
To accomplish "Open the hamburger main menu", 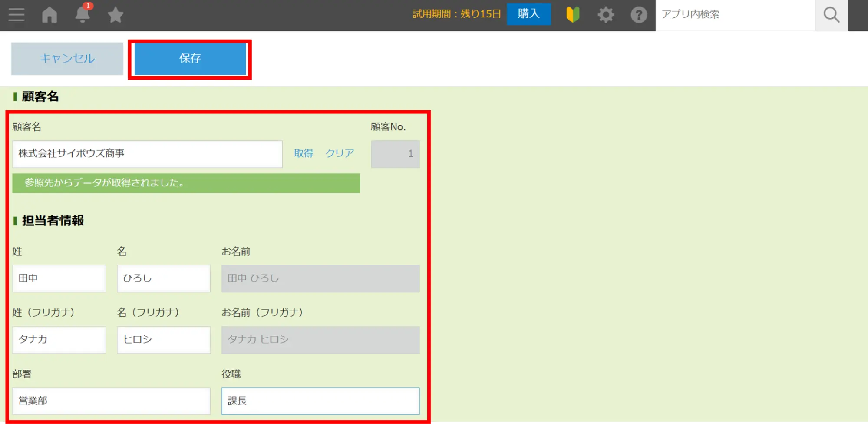I will click(17, 15).
